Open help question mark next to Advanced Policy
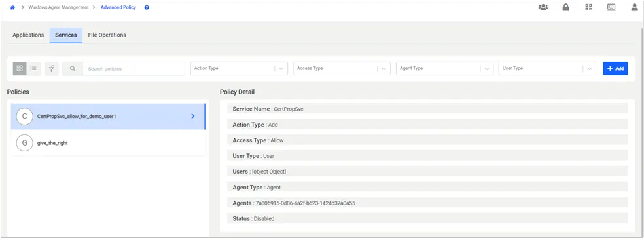The image size is (644, 238). [147, 7]
